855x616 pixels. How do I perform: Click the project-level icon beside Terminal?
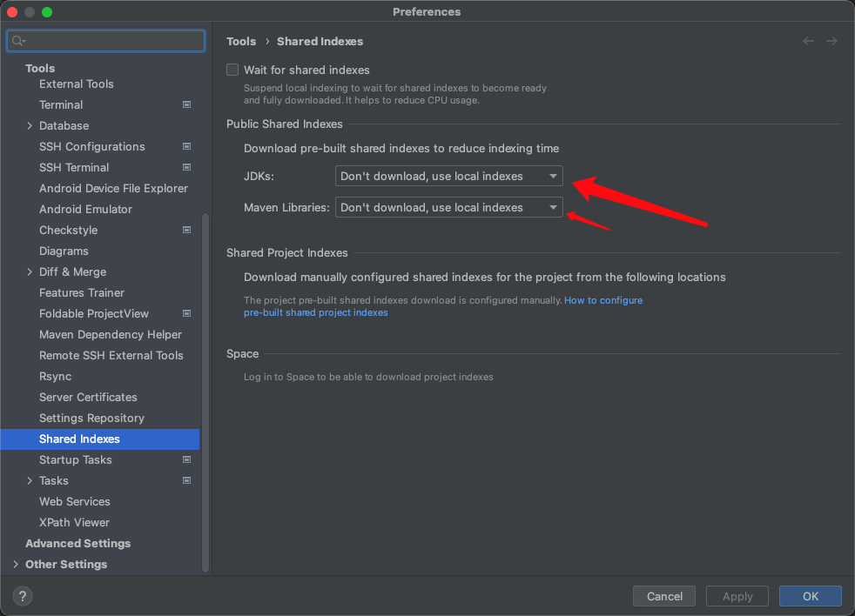[186, 104]
